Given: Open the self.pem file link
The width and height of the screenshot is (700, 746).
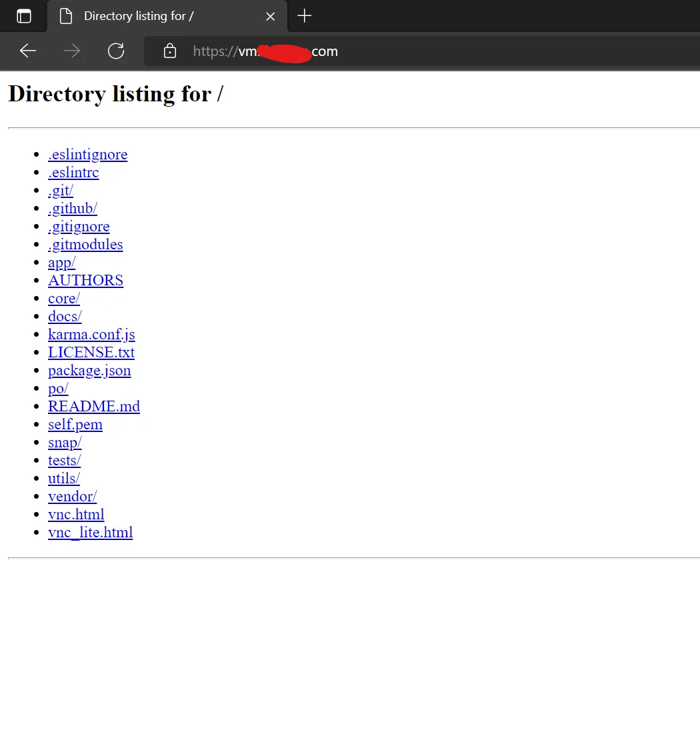Looking at the screenshot, I should click(75, 424).
